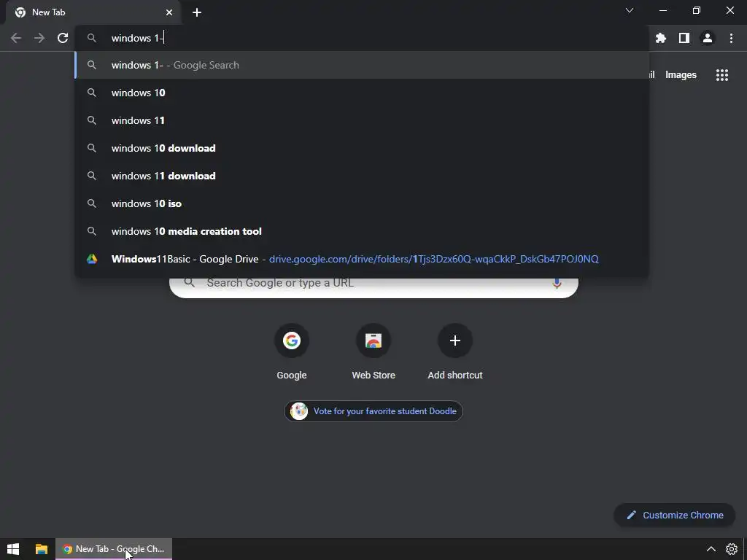Choose the 'windows 11' suggestion
Screen dimensions: 747x560
[x=362, y=120]
